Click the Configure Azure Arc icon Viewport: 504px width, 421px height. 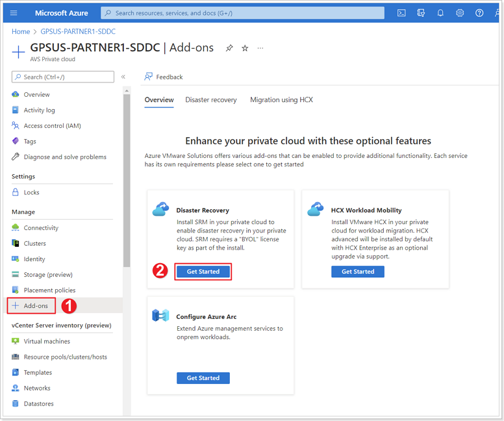tap(160, 316)
